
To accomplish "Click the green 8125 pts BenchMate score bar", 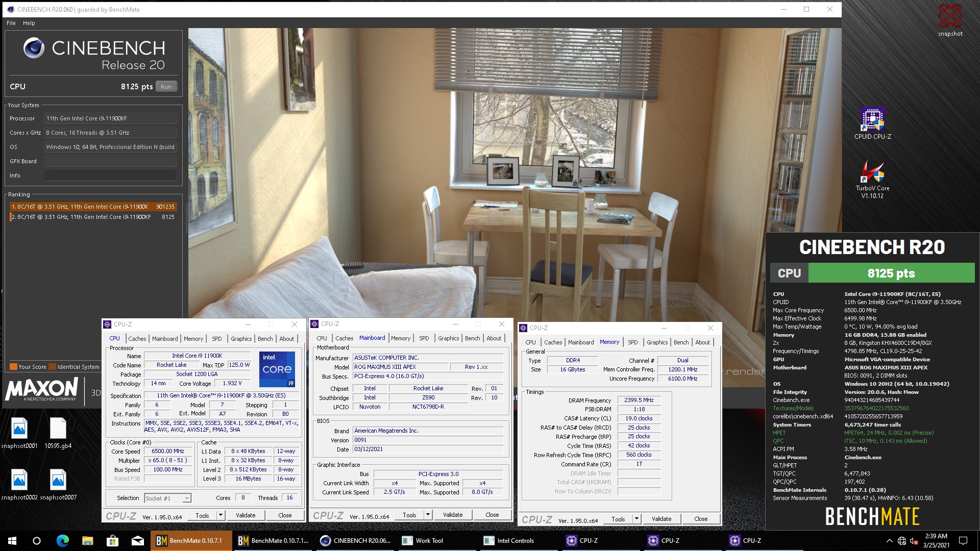I will pos(891,273).
